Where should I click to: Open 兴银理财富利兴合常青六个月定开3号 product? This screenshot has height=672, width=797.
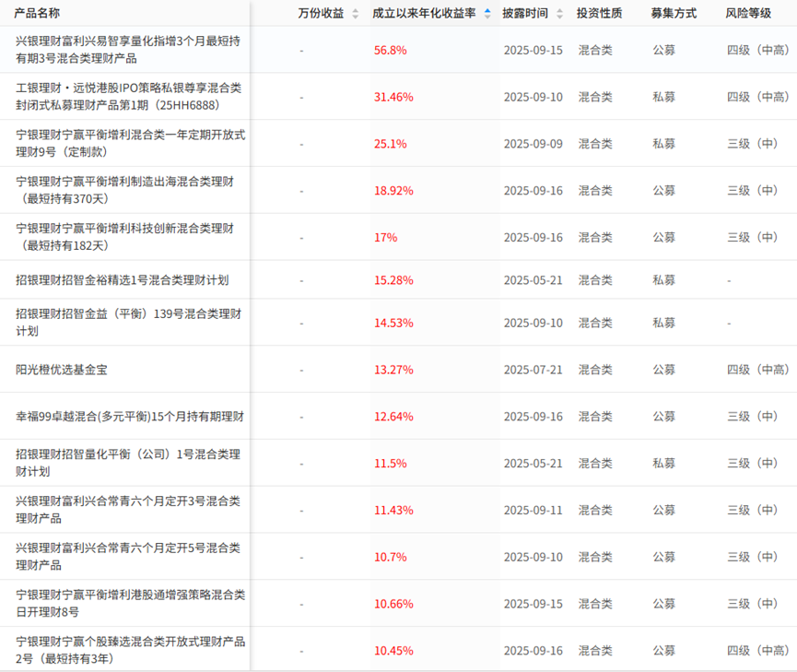[x=127, y=509]
